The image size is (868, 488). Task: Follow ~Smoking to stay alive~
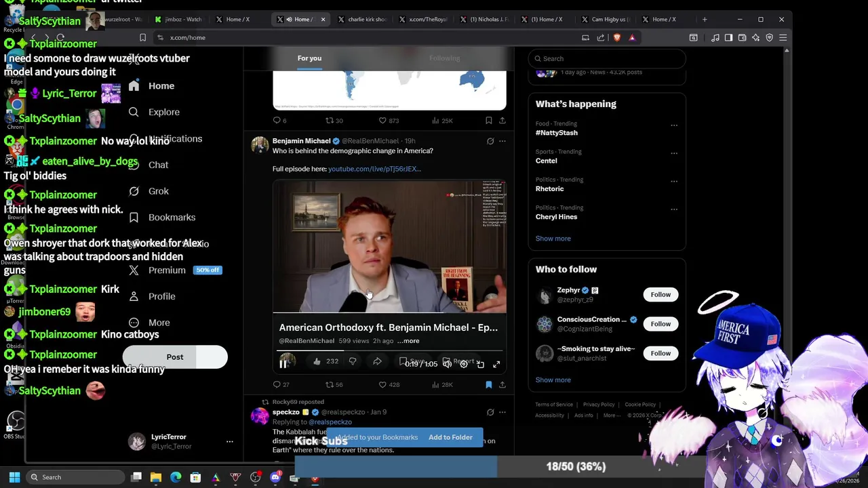[660, 353]
